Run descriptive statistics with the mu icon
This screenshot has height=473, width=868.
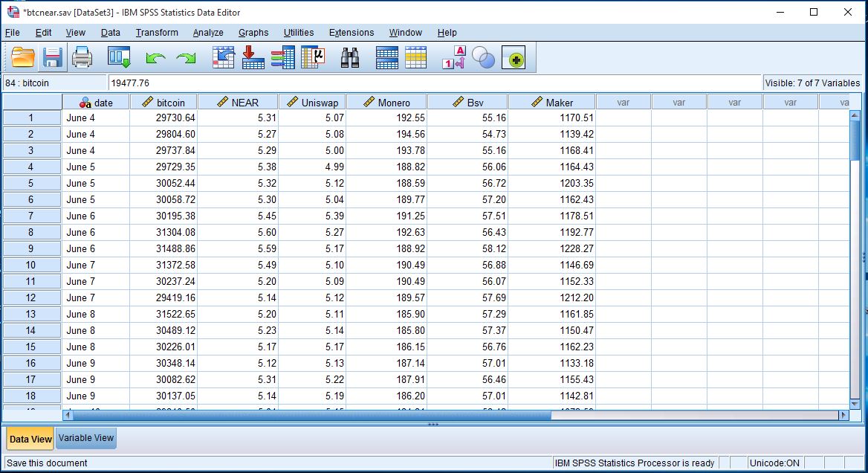pyautogui.click(x=313, y=57)
